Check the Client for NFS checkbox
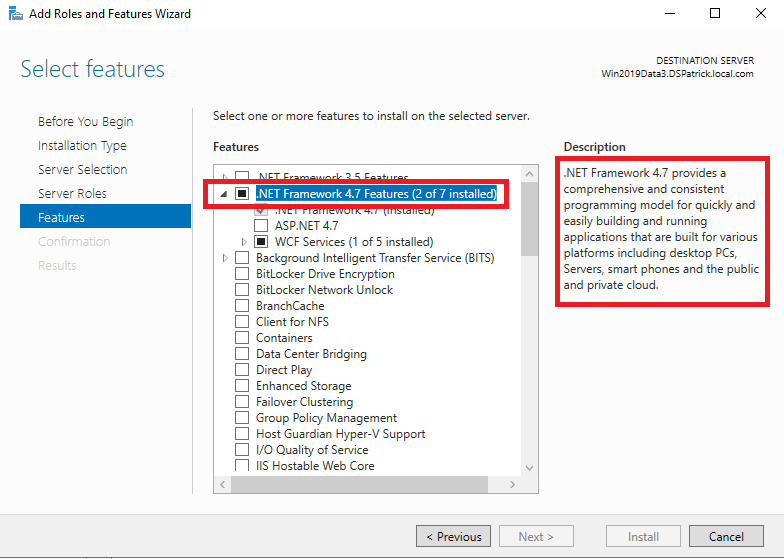784x559 pixels. [x=242, y=322]
